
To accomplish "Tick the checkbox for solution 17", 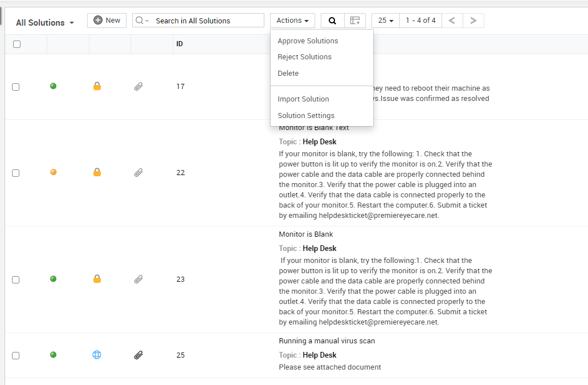I will point(16,87).
